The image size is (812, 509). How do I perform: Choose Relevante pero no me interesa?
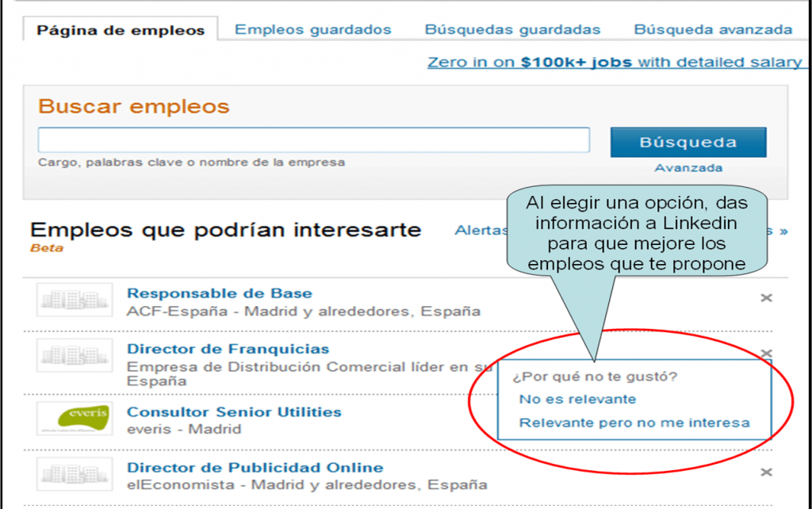tap(634, 423)
